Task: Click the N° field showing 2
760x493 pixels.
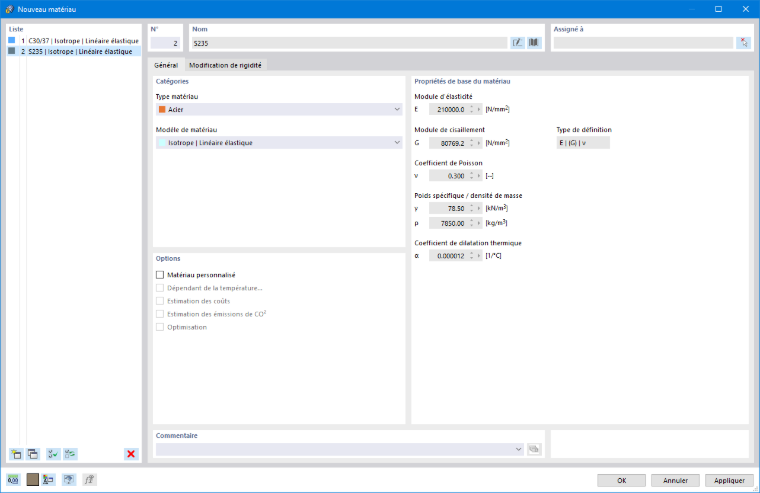Action: 165,43
